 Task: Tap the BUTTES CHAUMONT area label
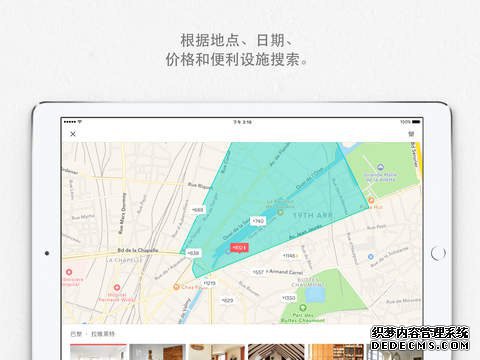point(308,282)
